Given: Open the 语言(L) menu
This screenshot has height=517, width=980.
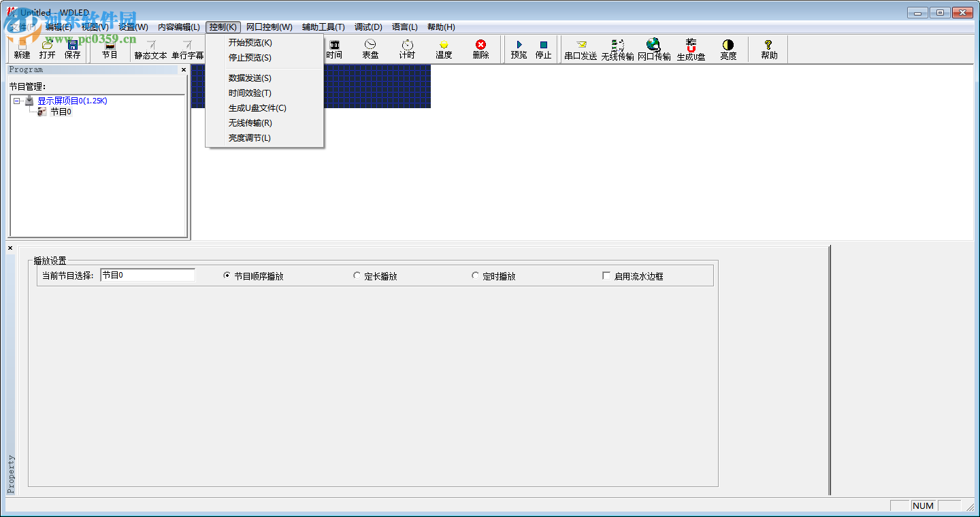Looking at the screenshot, I should pyautogui.click(x=405, y=27).
